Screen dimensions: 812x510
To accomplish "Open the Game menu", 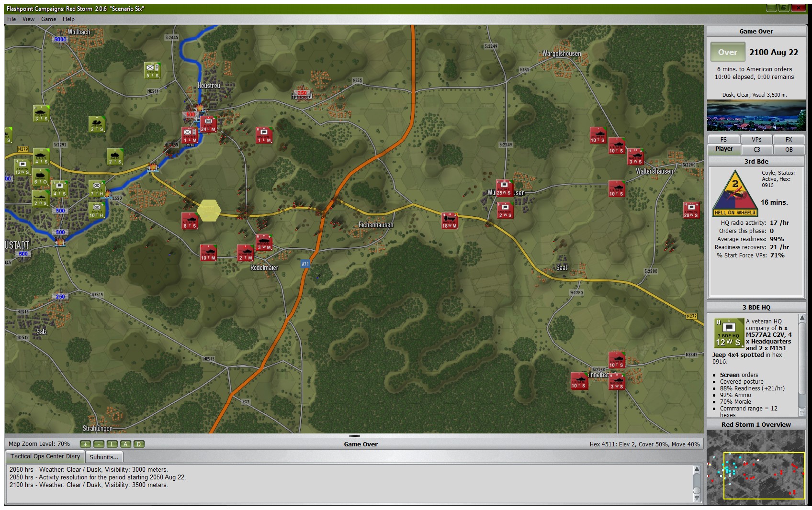I will click(48, 19).
